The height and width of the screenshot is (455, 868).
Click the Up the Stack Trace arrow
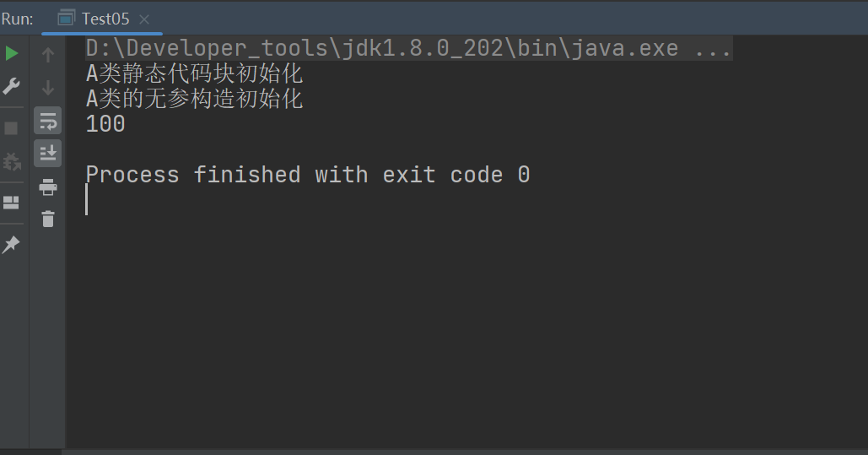click(48, 56)
